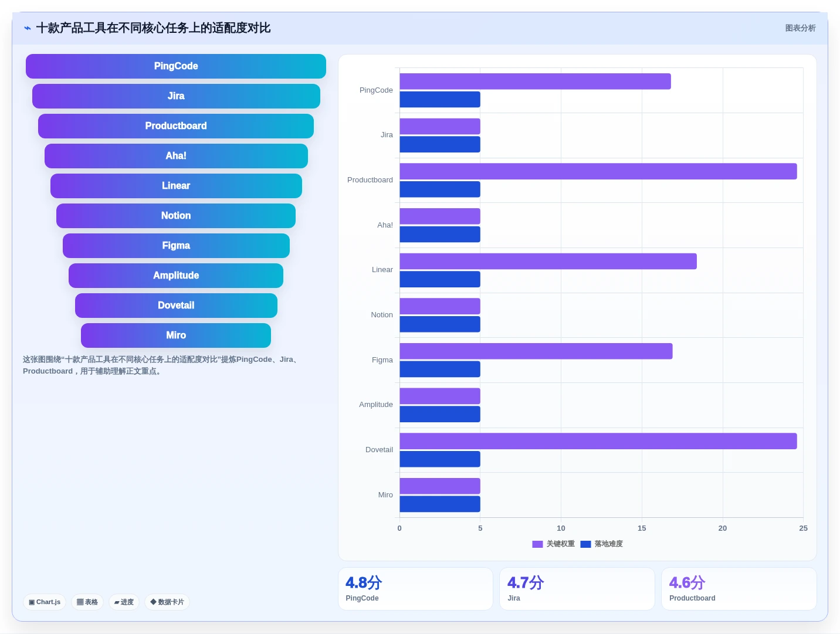The image size is (840, 634).
Task: Toggle the 落地难度 legend swatch
Action: point(585,544)
